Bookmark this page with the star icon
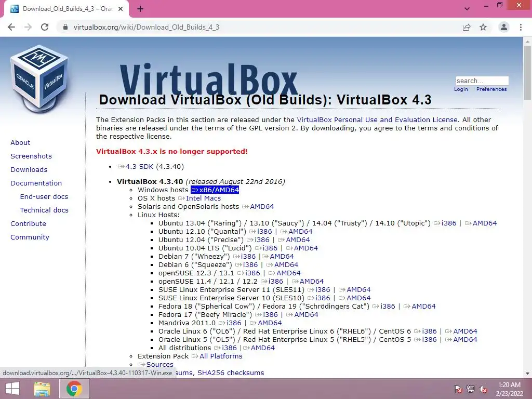This screenshot has width=532, height=399. [x=483, y=27]
